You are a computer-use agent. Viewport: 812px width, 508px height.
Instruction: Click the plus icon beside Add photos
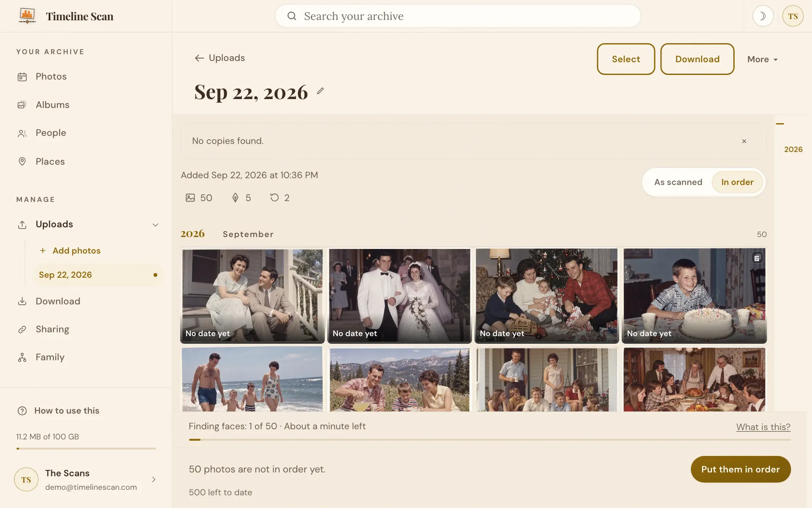pos(43,251)
